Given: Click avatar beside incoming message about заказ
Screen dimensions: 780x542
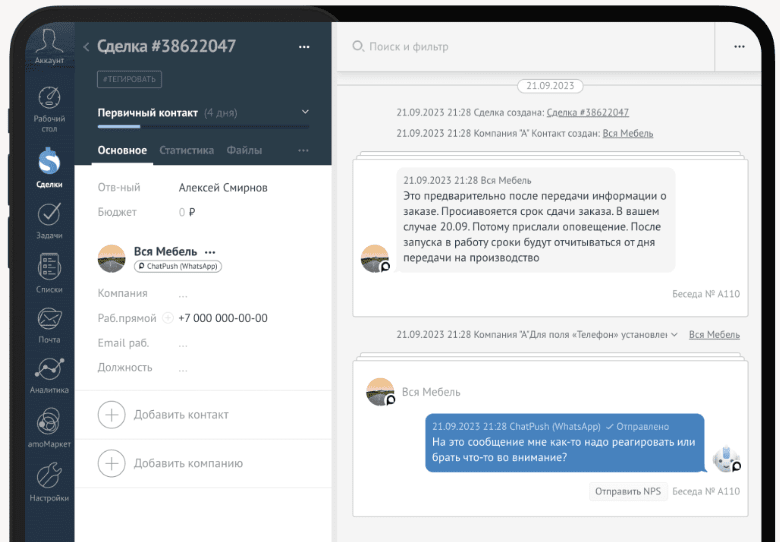Looking at the screenshot, I should [x=375, y=259].
